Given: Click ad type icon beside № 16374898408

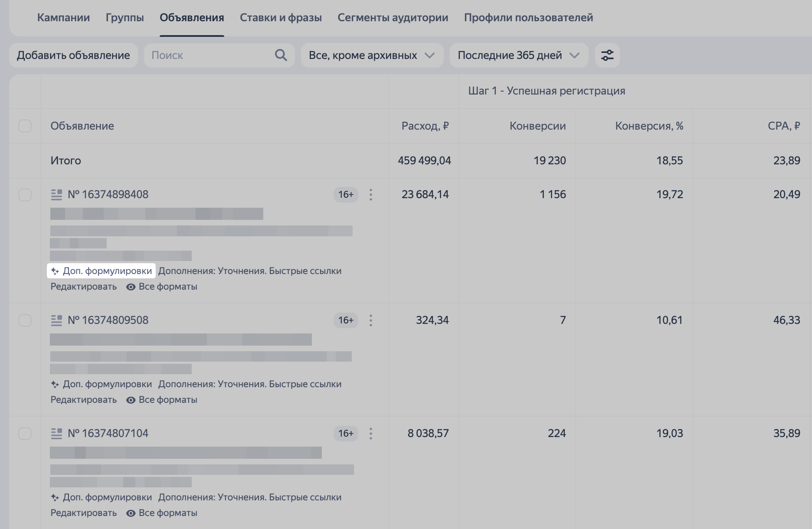Looking at the screenshot, I should 56,195.
